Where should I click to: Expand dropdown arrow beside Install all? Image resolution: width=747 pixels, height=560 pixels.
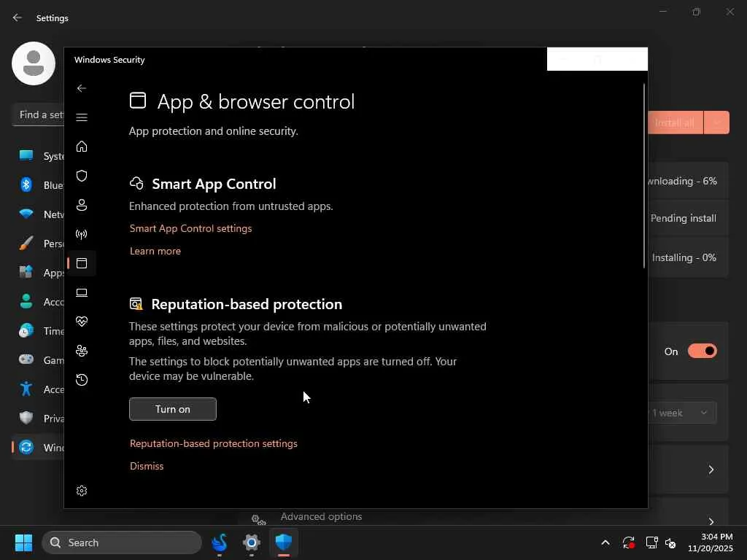(x=716, y=122)
